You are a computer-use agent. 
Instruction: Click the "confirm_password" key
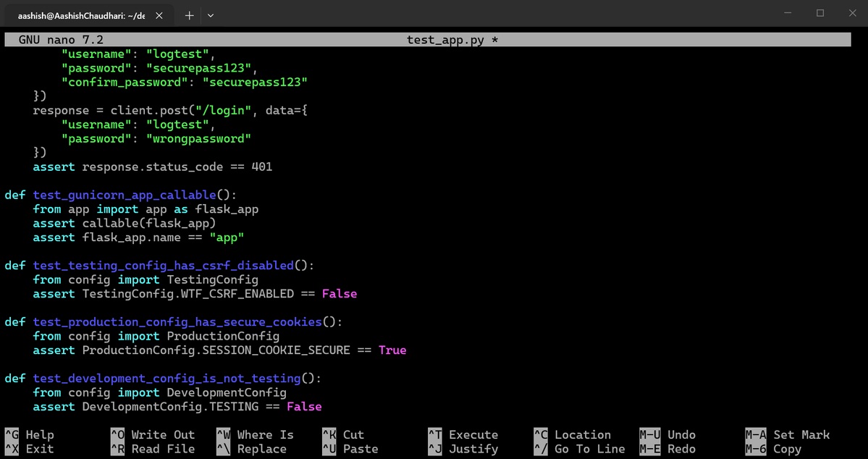[125, 82]
